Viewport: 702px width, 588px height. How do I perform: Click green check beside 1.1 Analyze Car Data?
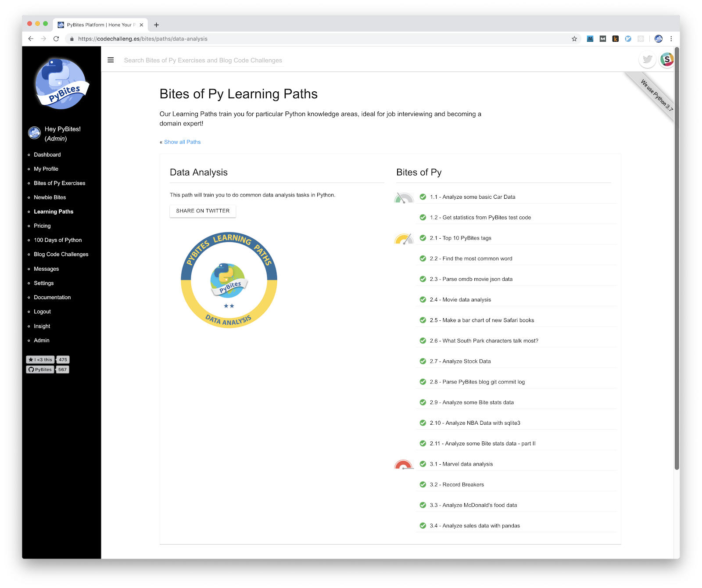(x=423, y=197)
